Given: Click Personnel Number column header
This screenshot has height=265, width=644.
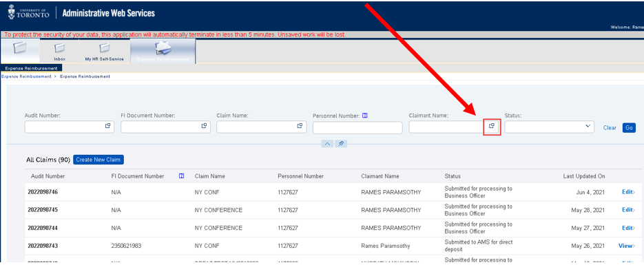Looking at the screenshot, I should pos(300,176).
